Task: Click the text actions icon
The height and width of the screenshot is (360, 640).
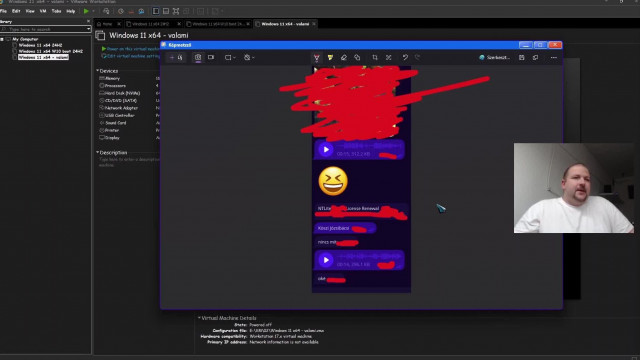Action: (x=389, y=58)
